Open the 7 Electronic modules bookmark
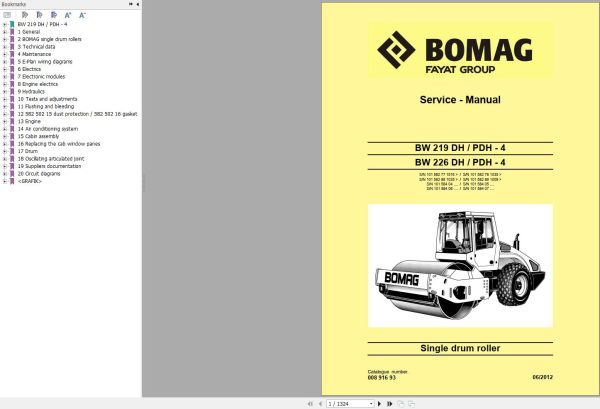The height and width of the screenshot is (409, 600). [x=41, y=77]
